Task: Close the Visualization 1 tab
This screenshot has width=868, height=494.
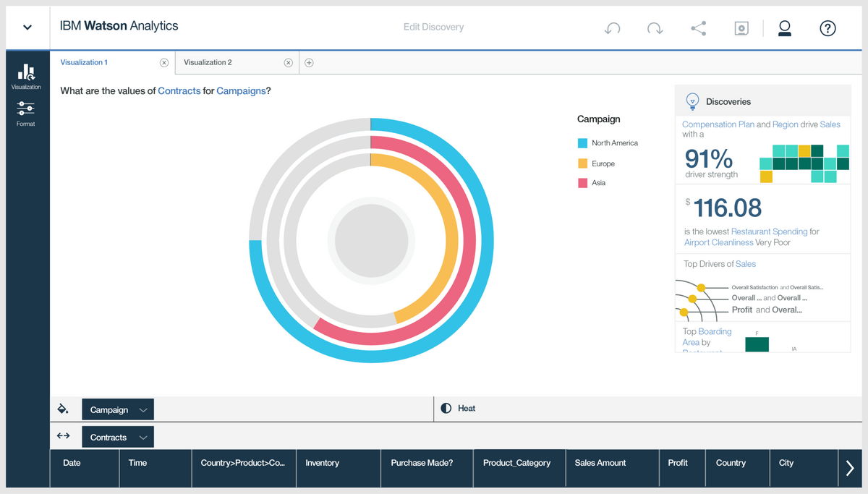Action: tap(164, 63)
